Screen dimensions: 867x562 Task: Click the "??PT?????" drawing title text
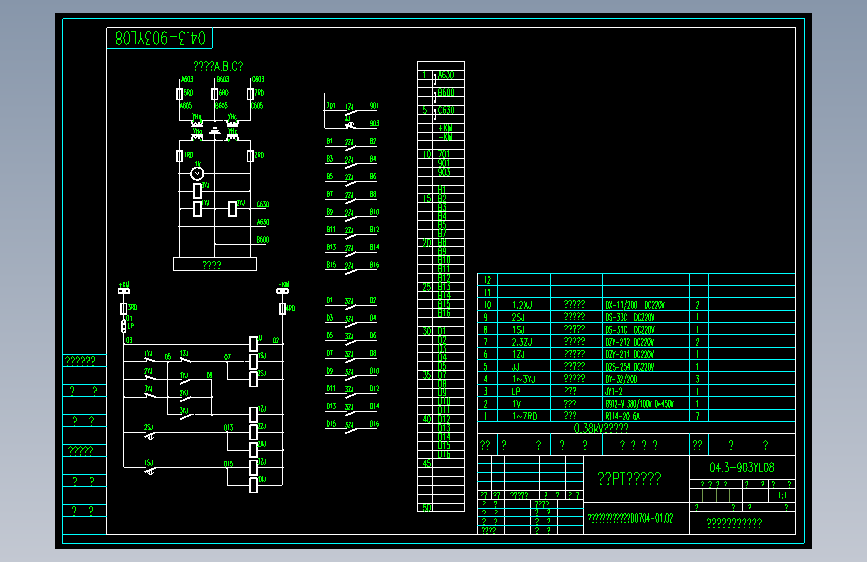pos(629,478)
